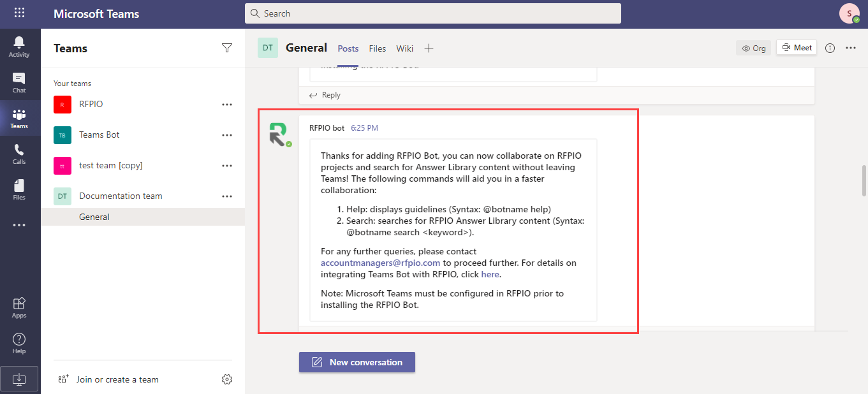Reply to the previous post
This screenshot has width=868, height=394.
tap(325, 95)
